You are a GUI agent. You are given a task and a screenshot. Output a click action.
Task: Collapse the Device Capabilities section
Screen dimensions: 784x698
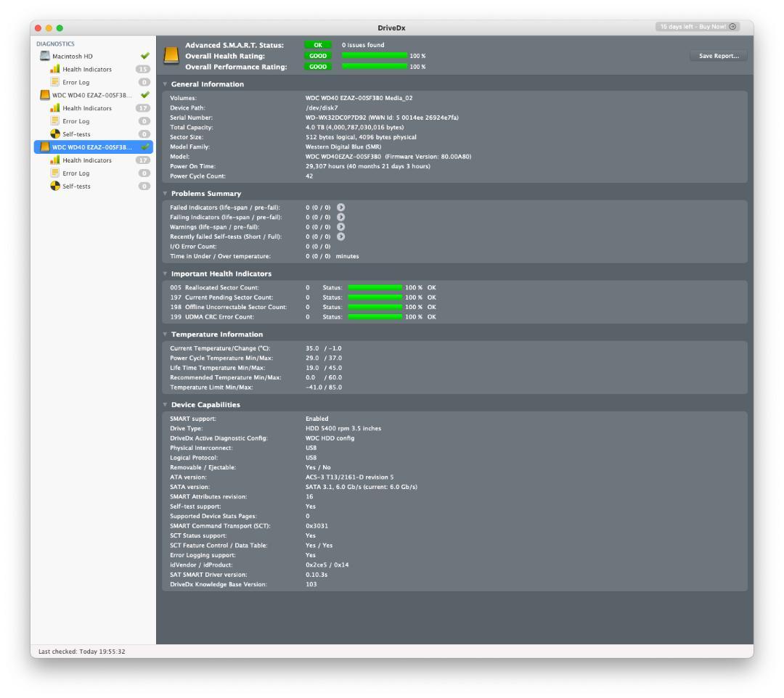pyautogui.click(x=165, y=405)
